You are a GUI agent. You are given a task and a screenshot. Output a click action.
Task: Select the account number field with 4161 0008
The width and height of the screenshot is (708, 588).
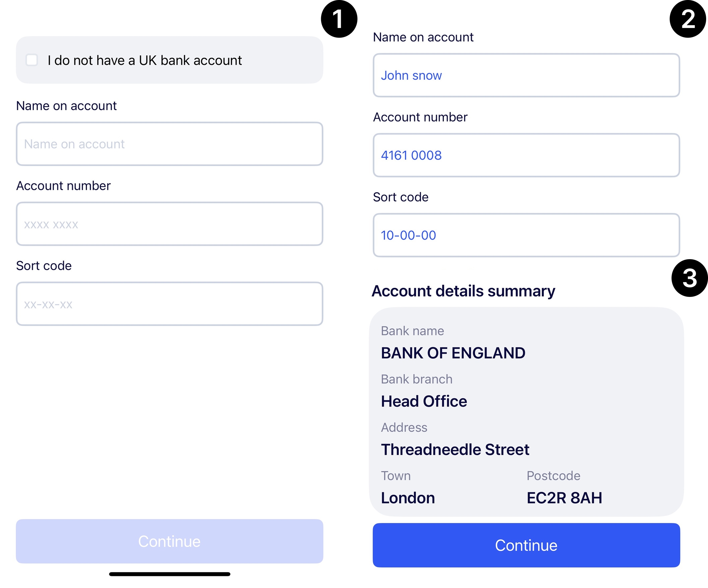(526, 155)
